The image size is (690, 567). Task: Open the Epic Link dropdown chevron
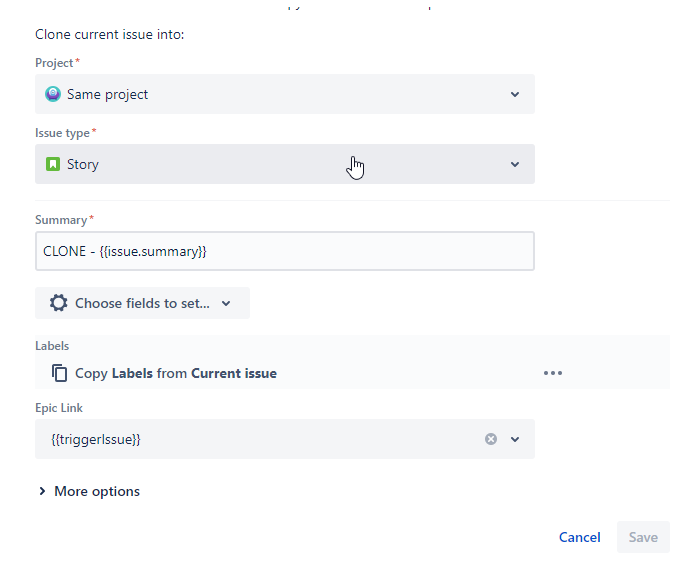click(515, 439)
